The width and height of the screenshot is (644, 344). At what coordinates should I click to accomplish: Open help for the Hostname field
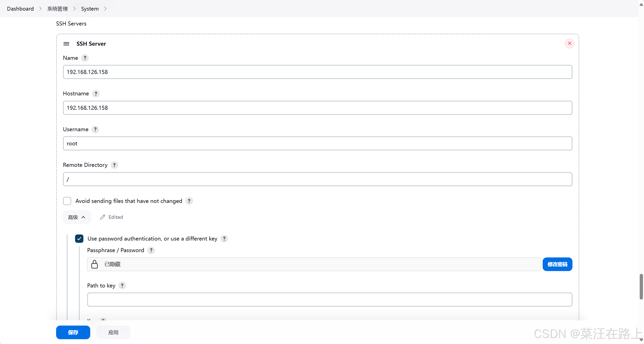tap(96, 94)
